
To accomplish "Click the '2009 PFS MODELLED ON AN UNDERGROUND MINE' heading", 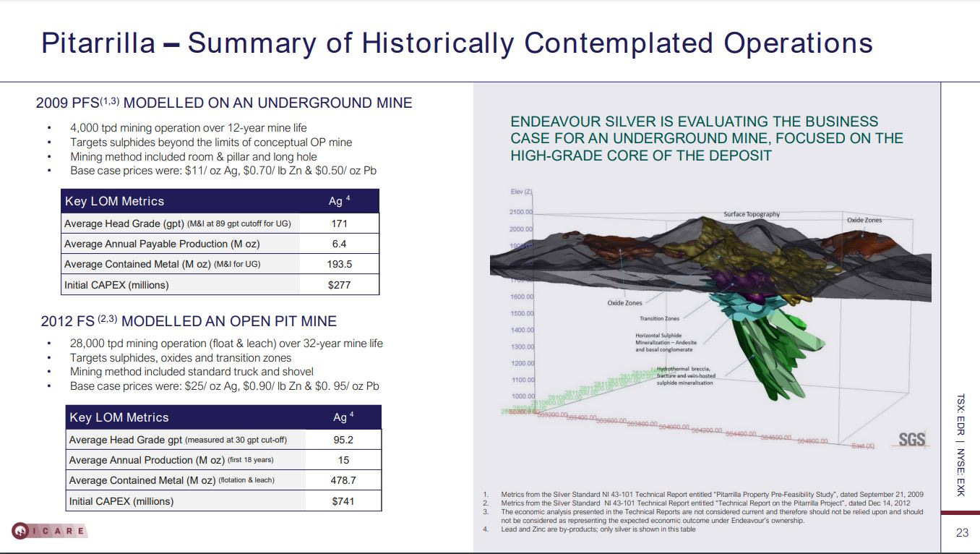I will [x=224, y=103].
